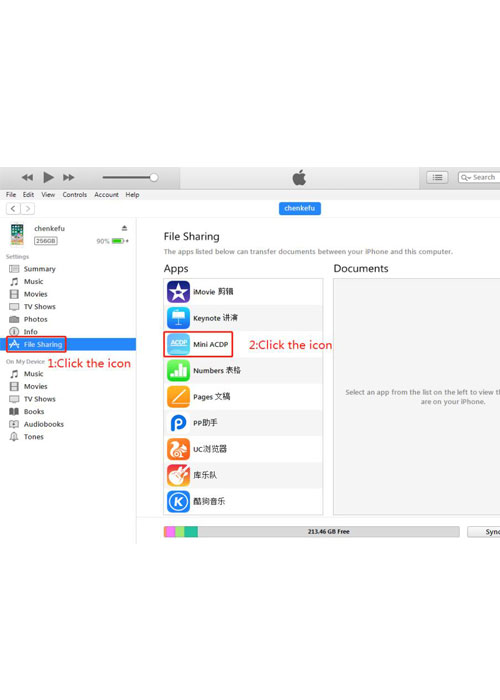Open the Edit menu
The image size is (500, 700).
pyautogui.click(x=28, y=195)
